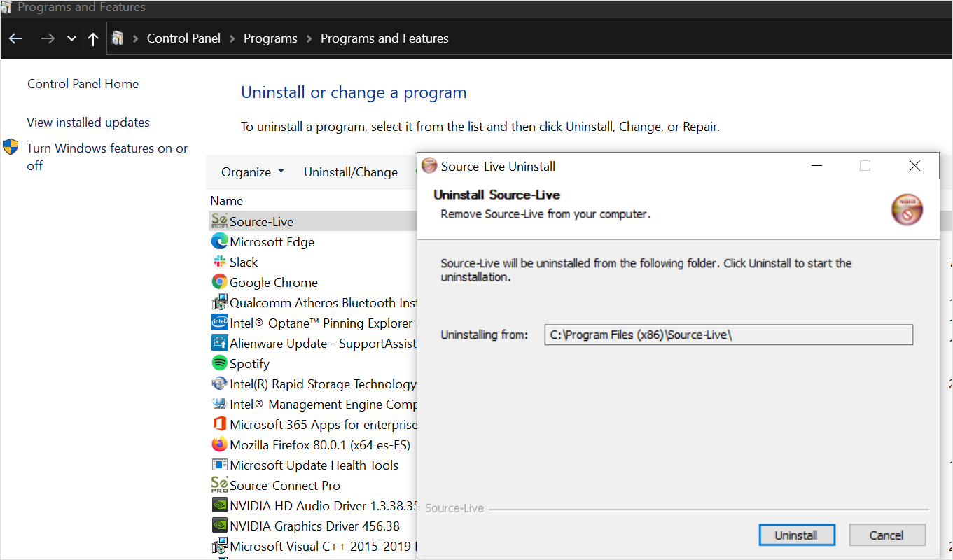Click the Google Chrome icon
Screen dimensions: 953x560
(219, 282)
